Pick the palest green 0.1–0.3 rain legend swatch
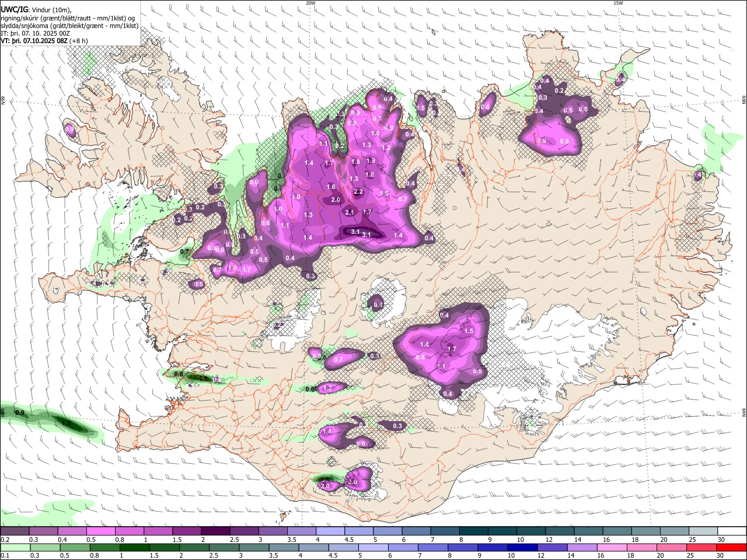The width and height of the screenshot is (747, 560). point(15,548)
